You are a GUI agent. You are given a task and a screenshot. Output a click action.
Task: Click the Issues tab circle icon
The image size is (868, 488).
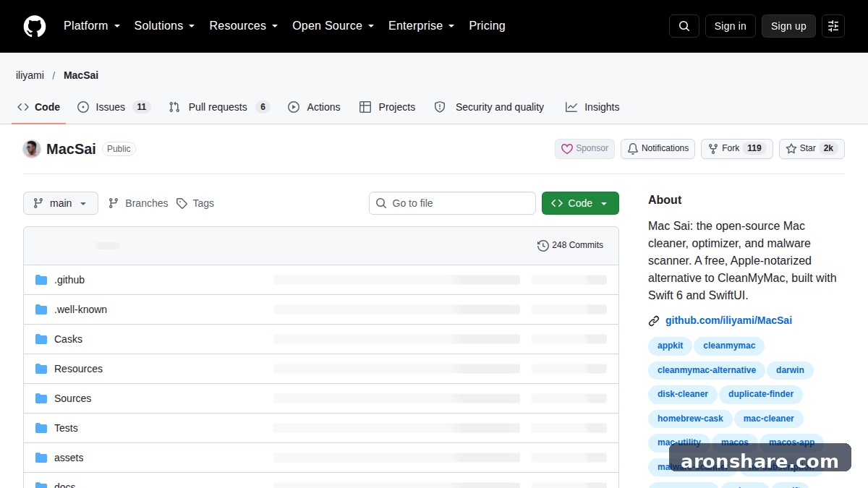pyautogui.click(x=83, y=107)
